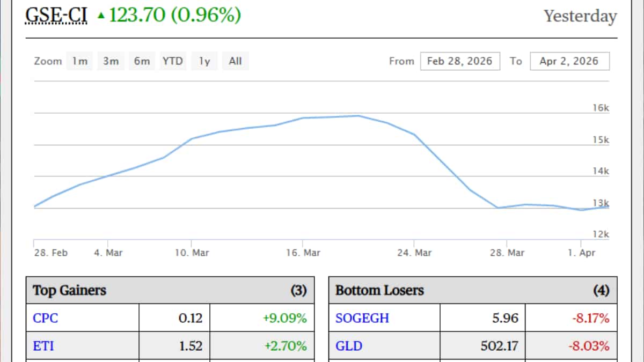Select the 6m zoom range
Viewport: 644px width, 362px height.
[141, 61]
